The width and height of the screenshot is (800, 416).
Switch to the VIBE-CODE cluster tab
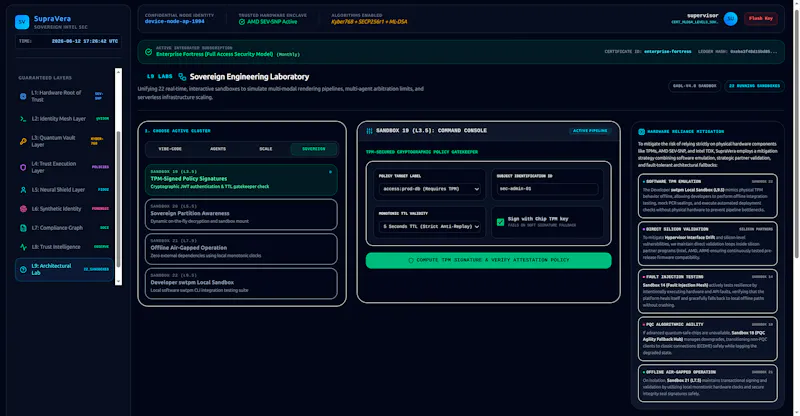point(170,149)
